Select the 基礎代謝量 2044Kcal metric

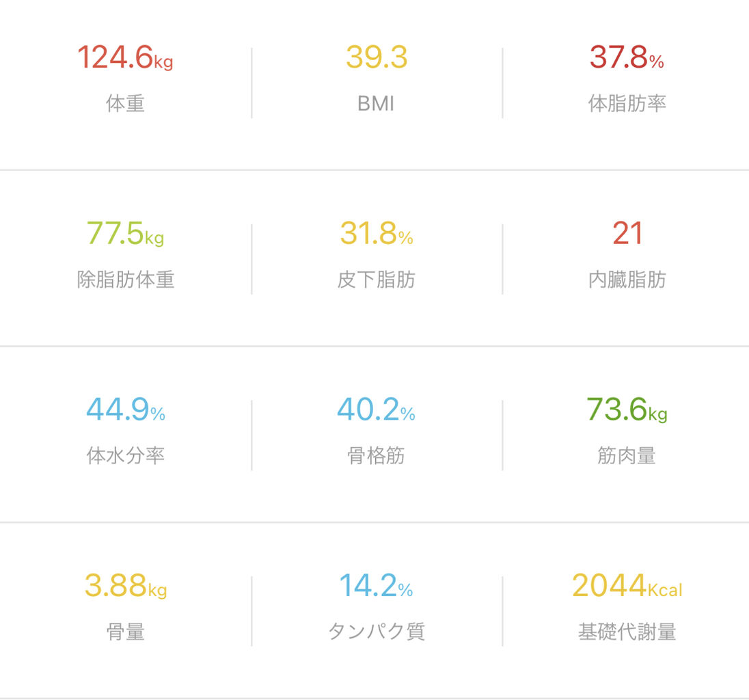[x=626, y=610]
